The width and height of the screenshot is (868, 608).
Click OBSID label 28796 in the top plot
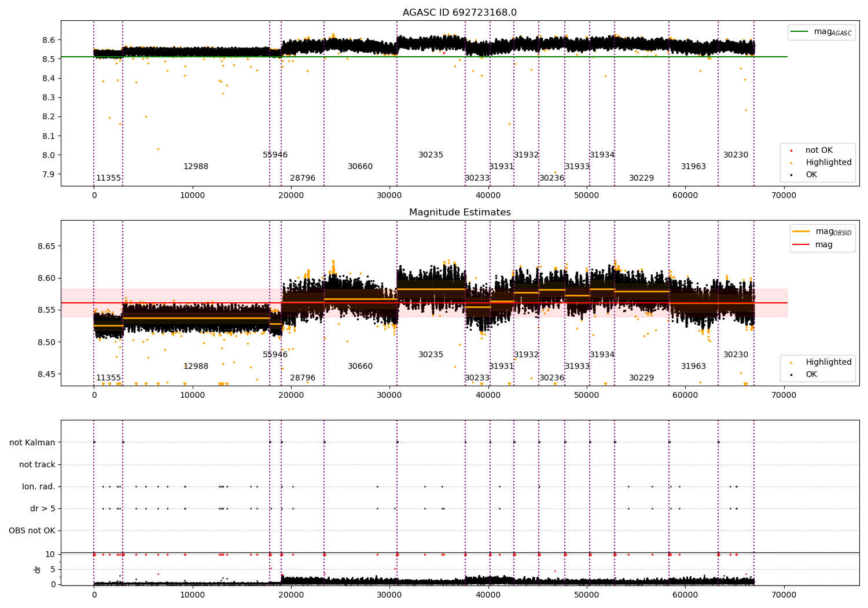pos(303,178)
